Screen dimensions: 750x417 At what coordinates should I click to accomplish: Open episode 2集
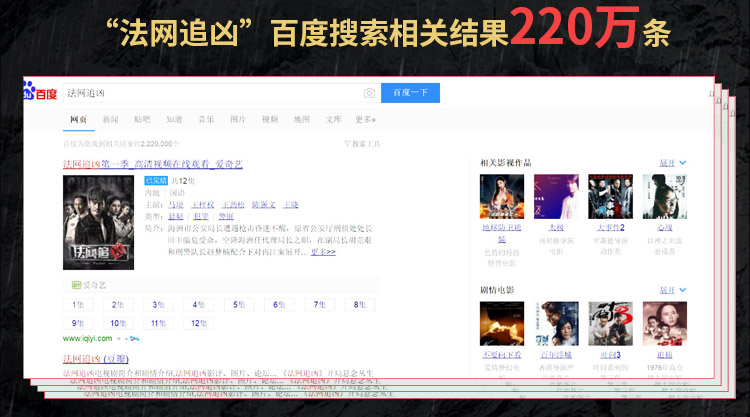pyautogui.click(x=118, y=305)
